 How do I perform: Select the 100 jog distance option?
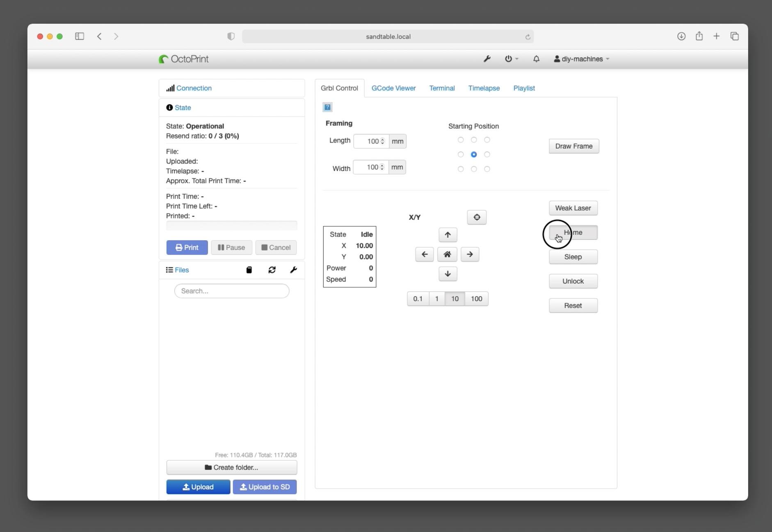point(476,298)
